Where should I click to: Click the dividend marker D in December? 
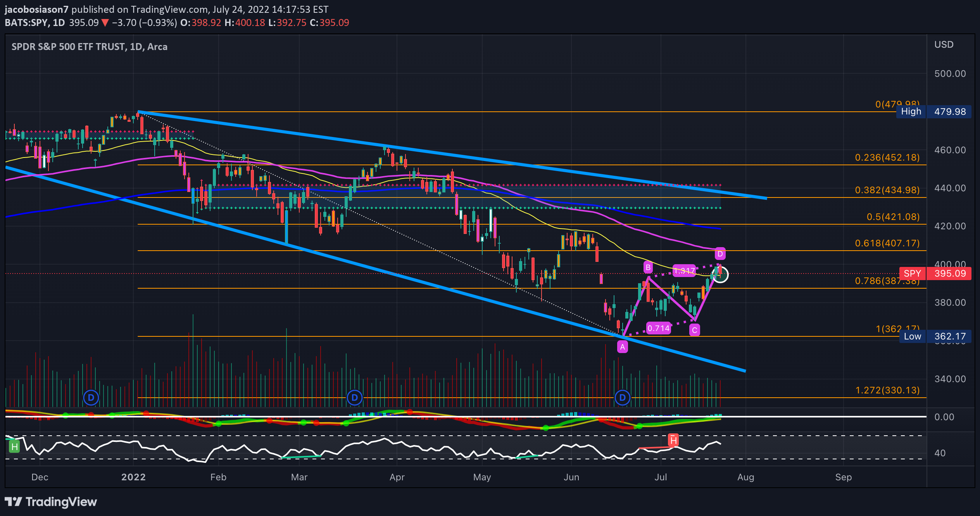coord(91,398)
